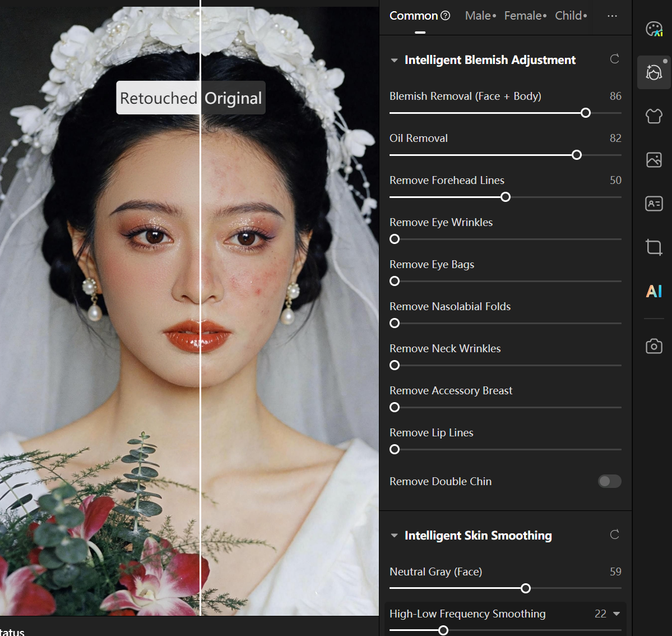Open the image background panel icon
Screen dimensions: 672x636
coord(654,160)
